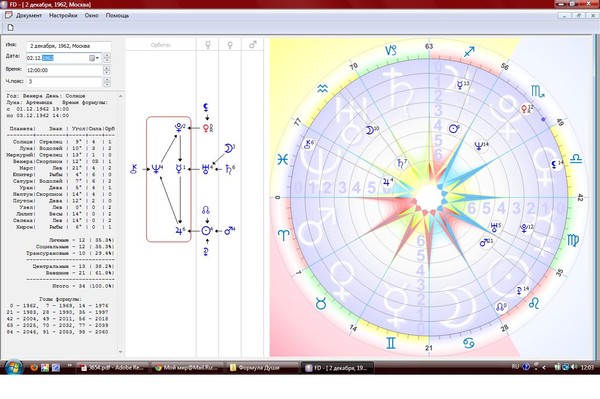Click the Capricorn sign on the wheel
Viewport: 600px width, 399px height.
(x=391, y=50)
